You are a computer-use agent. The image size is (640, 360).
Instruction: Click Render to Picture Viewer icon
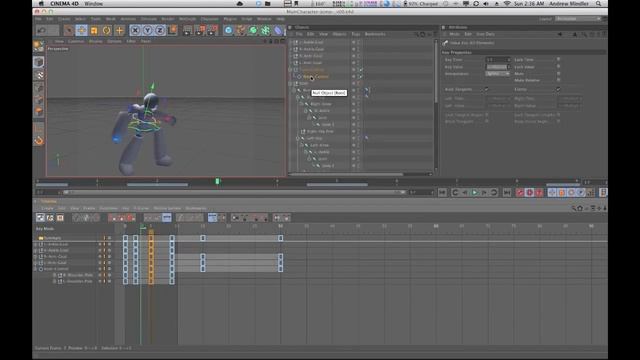click(200, 30)
